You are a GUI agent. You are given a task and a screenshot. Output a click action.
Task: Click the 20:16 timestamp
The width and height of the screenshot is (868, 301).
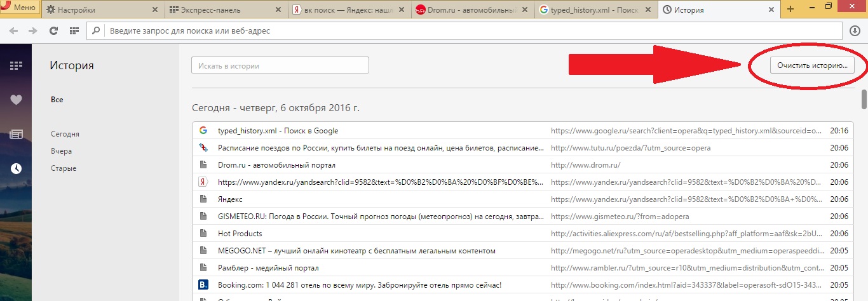[x=839, y=131]
